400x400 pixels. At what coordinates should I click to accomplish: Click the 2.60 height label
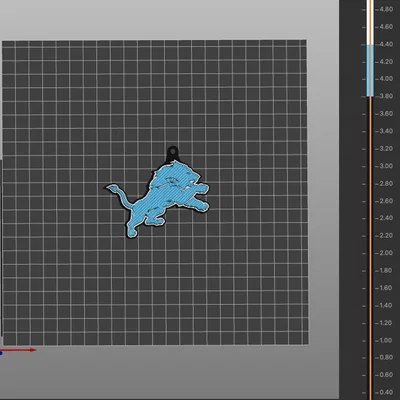pos(386,201)
